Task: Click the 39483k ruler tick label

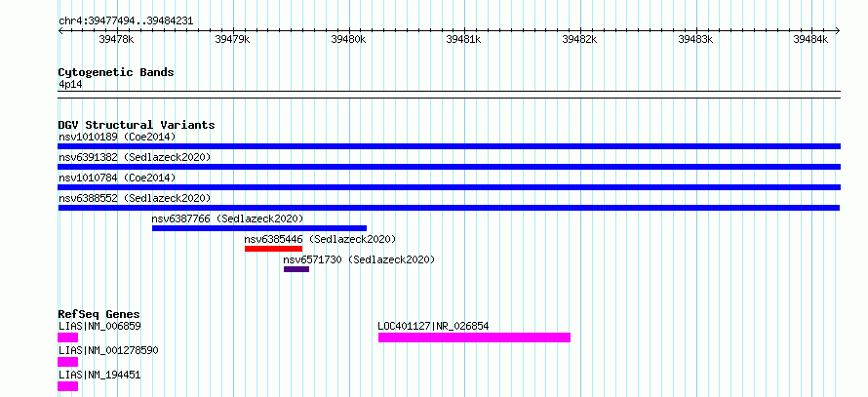Action: [x=695, y=39]
